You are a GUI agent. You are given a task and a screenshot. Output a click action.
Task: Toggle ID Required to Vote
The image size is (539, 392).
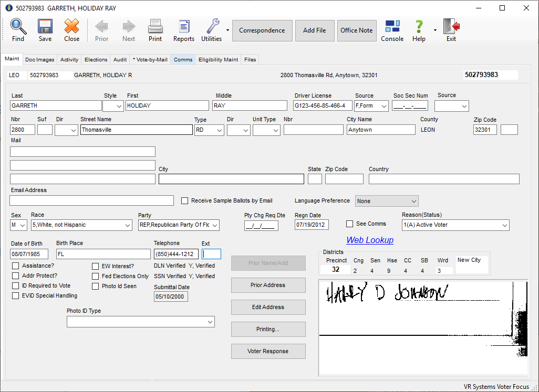click(x=15, y=285)
